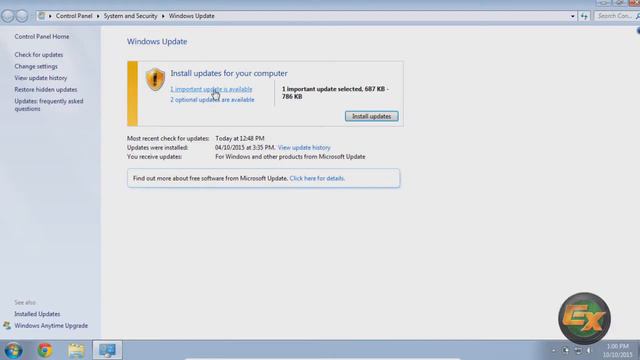
Task: Click the Control Panel icon in address bar
Action: tap(42, 16)
